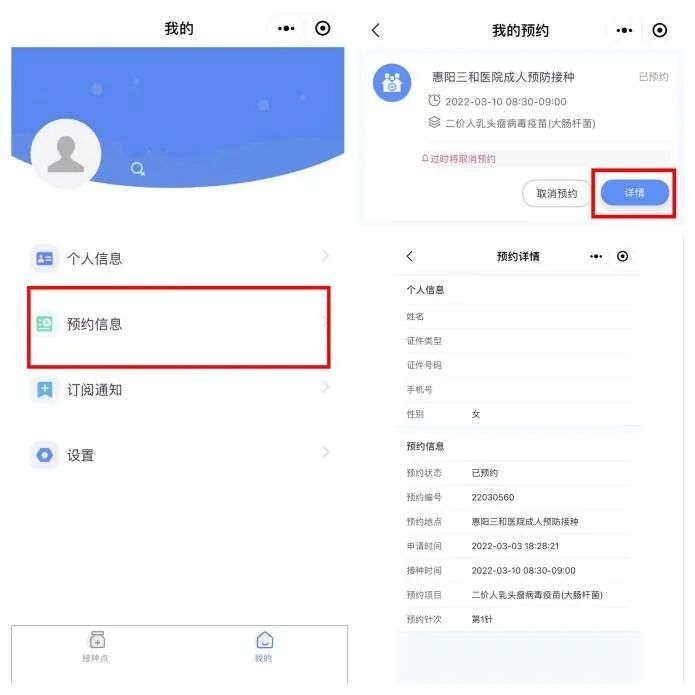Switch to 我的 bottom tab
695x695 pixels.
[264, 647]
